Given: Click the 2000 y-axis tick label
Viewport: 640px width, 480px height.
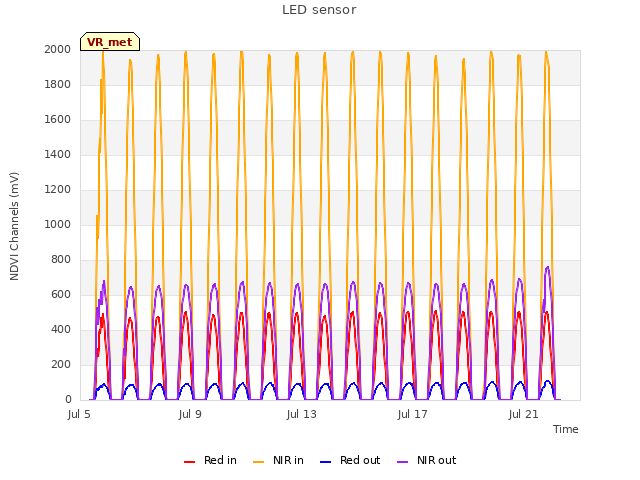Looking at the screenshot, I should [x=58, y=49].
